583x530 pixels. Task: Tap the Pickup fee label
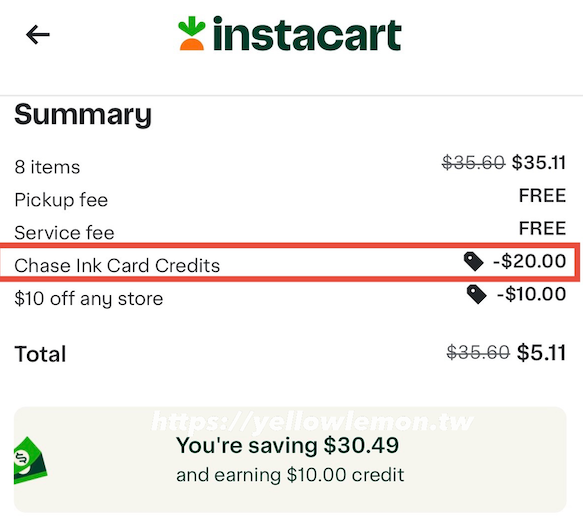tap(61, 200)
